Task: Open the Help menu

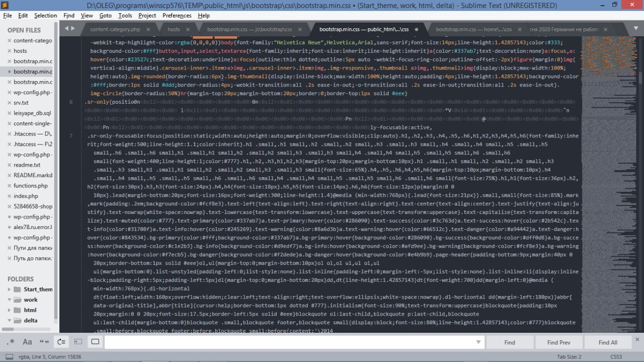Action: (204, 16)
